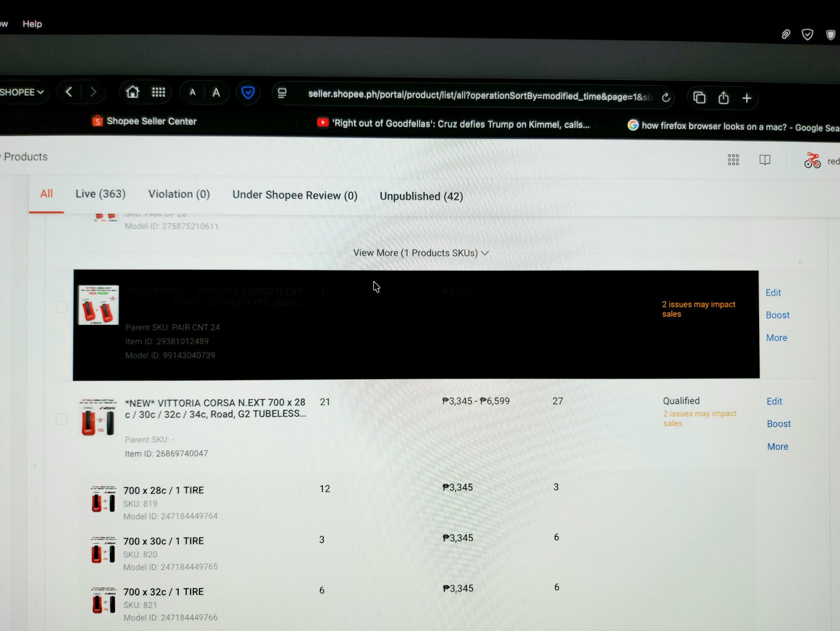The height and width of the screenshot is (631, 840).
Task: Expand View More (1 Products SKUs)
Action: (x=421, y=253)
